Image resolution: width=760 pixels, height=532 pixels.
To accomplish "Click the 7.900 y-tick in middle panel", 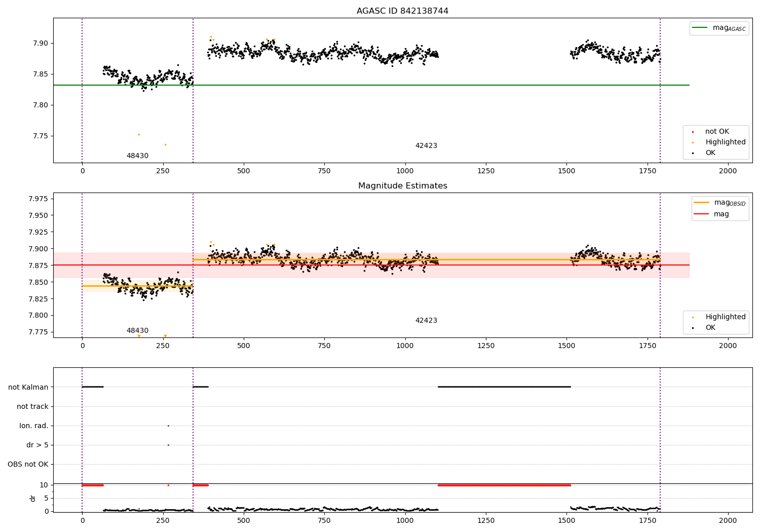I will pyautogui.click(x=38, y=249).
